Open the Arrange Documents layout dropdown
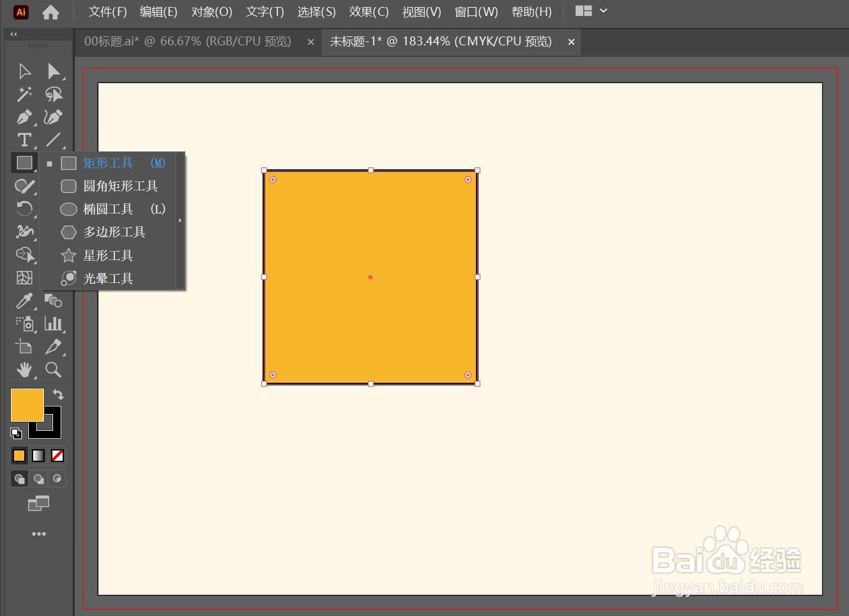This screenshot has height=616, width=849. (x=591, y=11)
